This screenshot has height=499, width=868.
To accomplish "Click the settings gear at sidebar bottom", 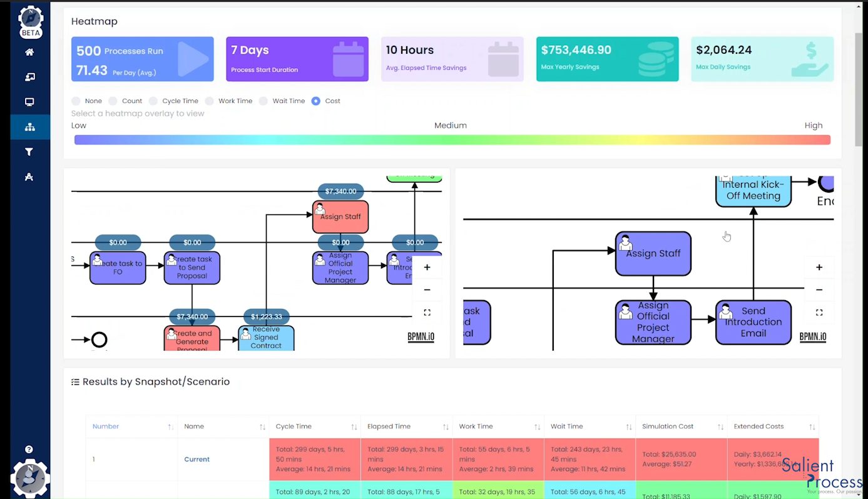I will click(x=29, y=478).
